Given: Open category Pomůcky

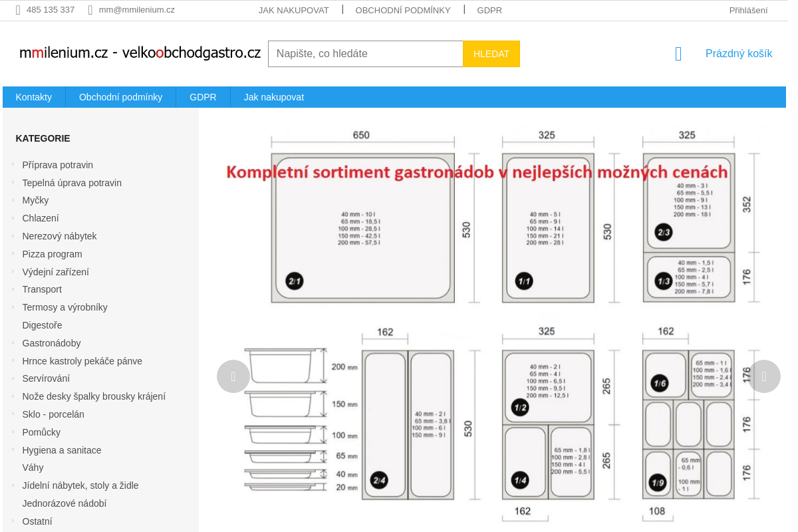Looking at the screenshot, I should click(41, 432).
